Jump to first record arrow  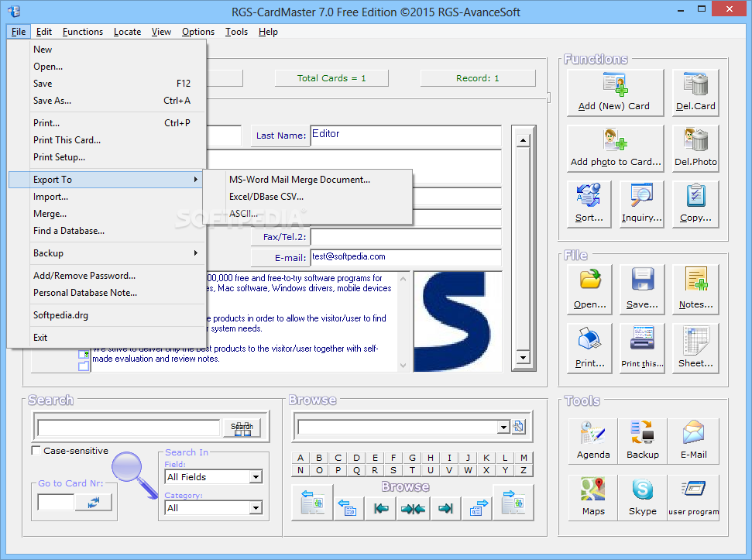coord(381,508)
